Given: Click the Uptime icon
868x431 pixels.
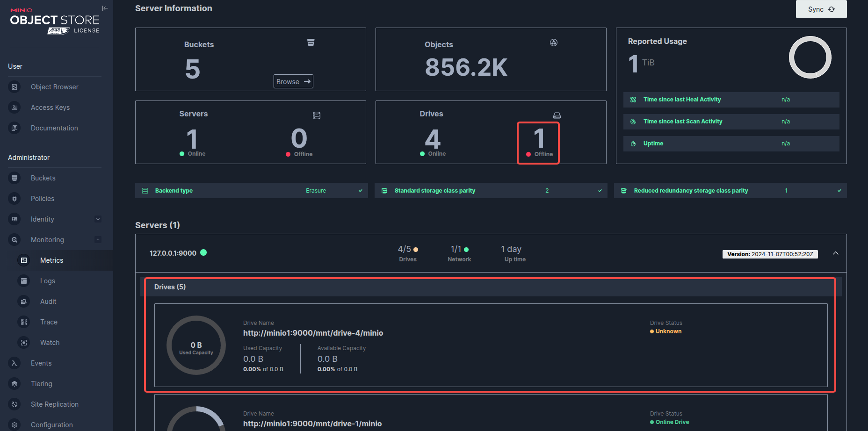Looking at the screenshot, I should pos(633,144).
